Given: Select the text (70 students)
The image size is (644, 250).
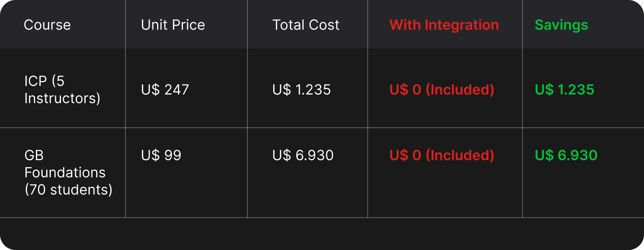Looking at the screenshot, I should pos(68,190).
